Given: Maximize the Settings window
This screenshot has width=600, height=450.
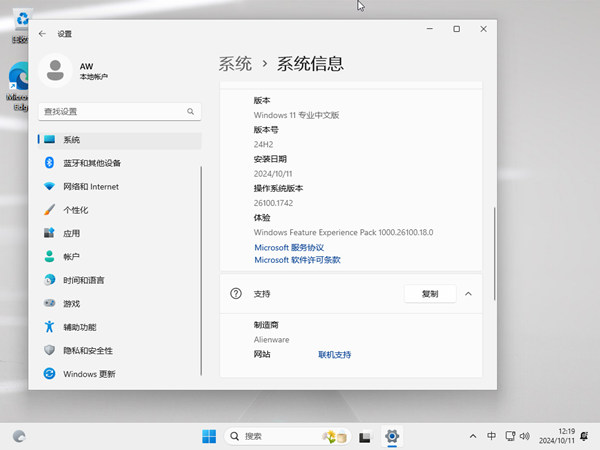Looking at the screenshot, I should (457, 29).
